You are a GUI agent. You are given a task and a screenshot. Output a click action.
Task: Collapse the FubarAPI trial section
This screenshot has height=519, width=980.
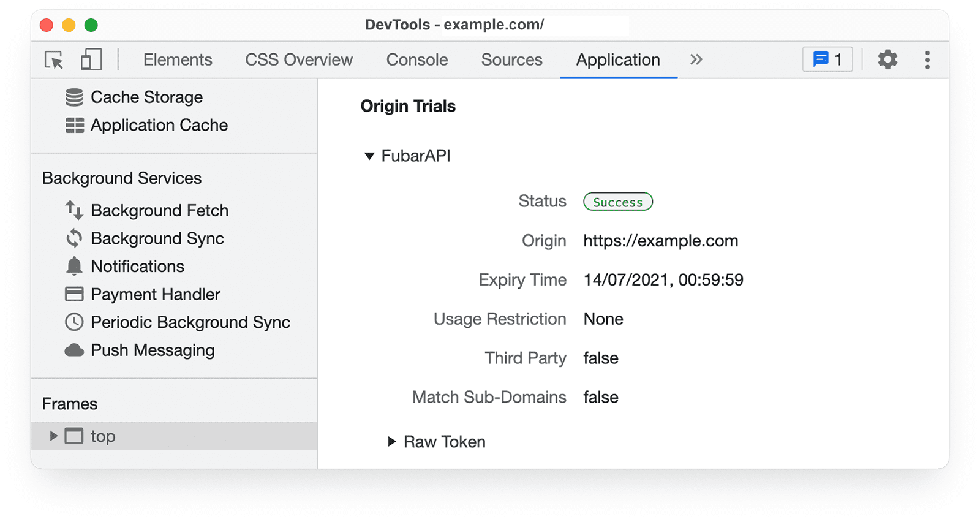[x=369, y=156]
